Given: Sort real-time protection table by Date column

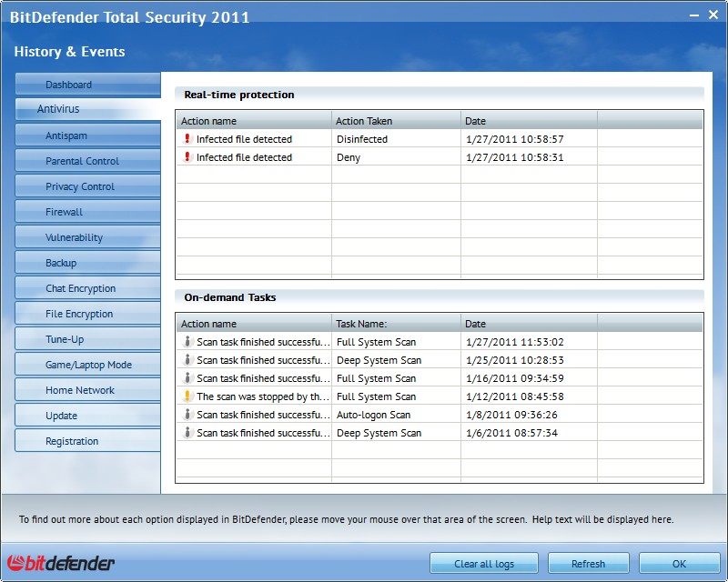Looking at the screenshot, I should [529, 121].
